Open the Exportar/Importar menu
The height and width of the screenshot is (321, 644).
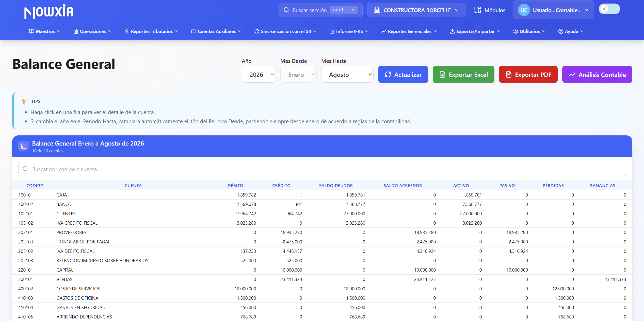click(x=475, y=31)
